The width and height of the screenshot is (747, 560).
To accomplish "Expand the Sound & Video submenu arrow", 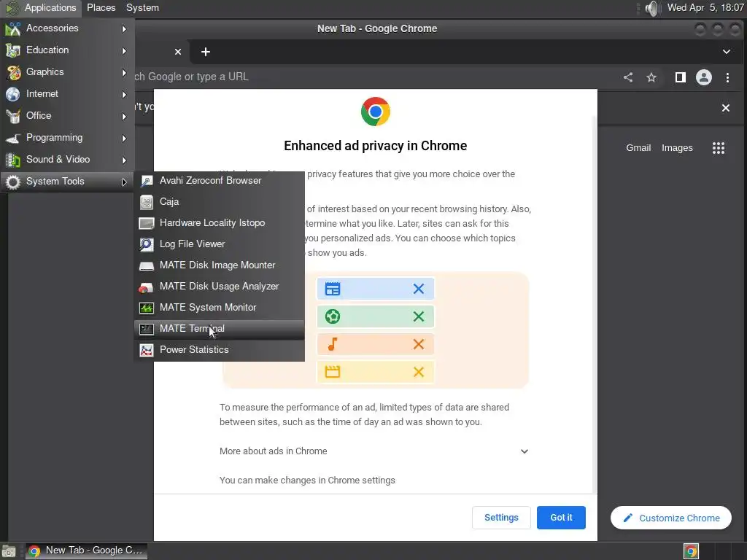I will pyautogui.click(x=124, y=160).
